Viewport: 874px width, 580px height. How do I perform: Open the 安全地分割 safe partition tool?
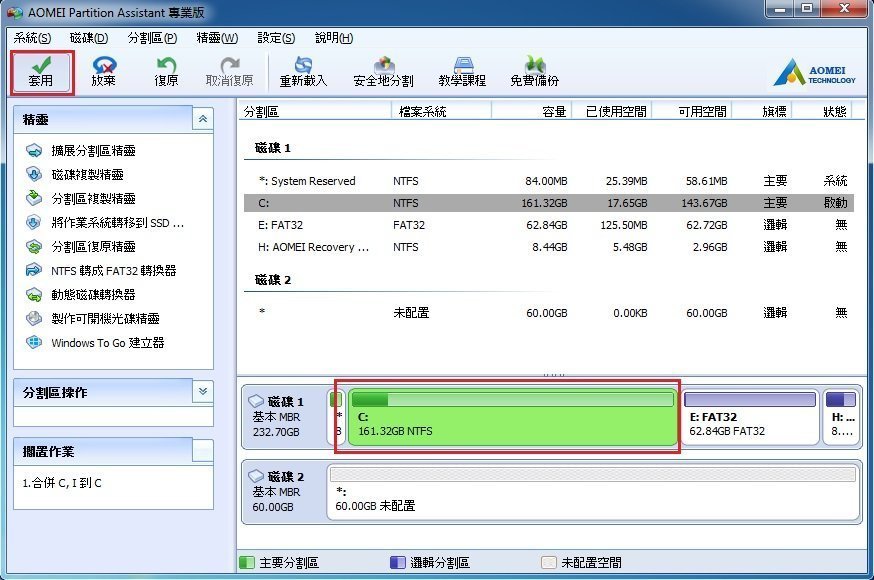pyautogui.click(x=383, y=72)
